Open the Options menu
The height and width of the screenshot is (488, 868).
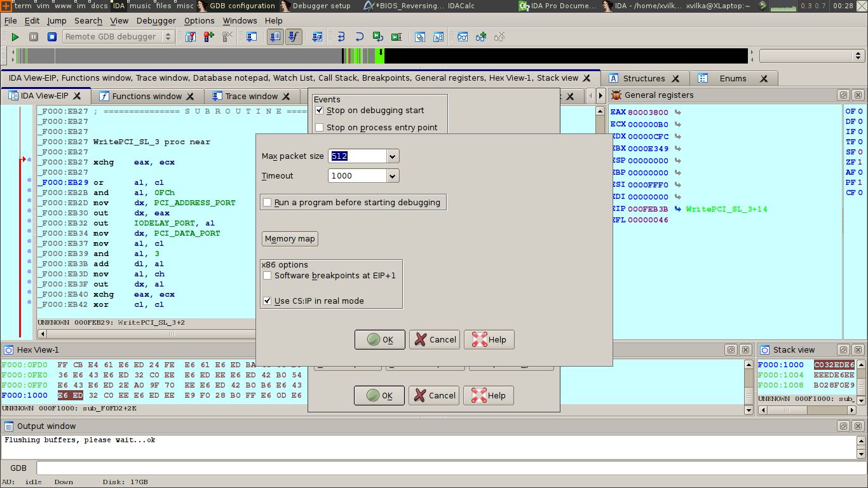point(200,20)
